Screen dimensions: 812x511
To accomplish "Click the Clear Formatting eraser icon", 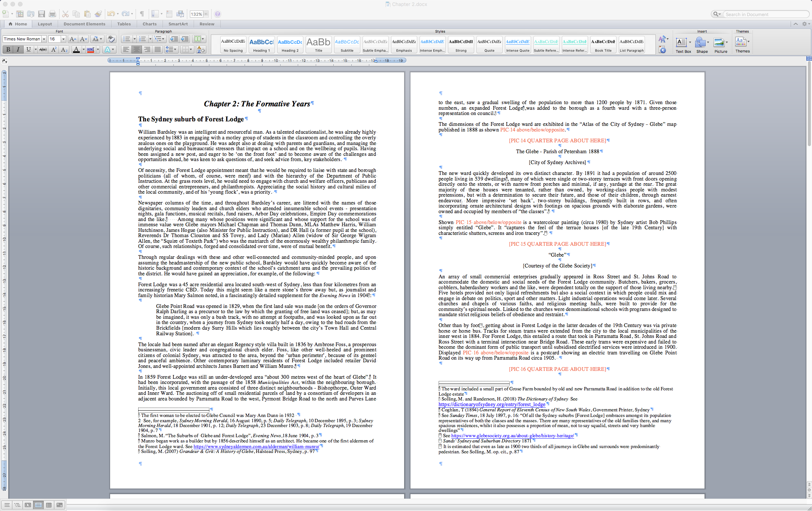I will coord(111,39).
